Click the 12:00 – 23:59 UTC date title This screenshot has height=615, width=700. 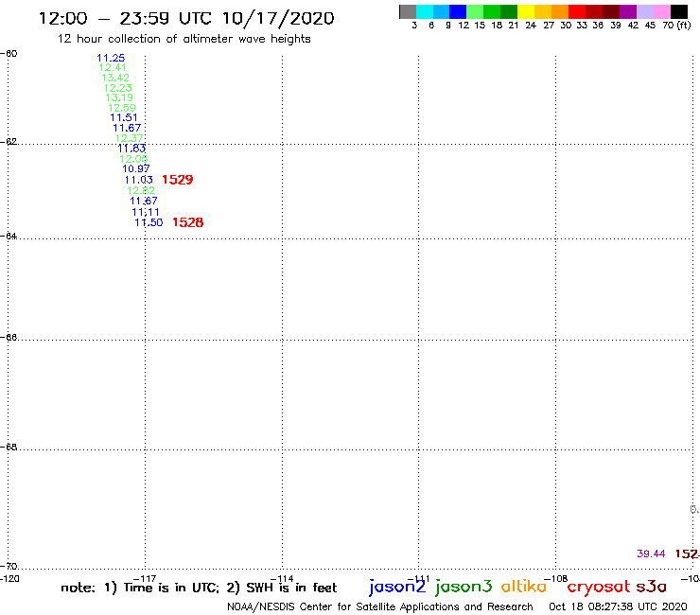click(186, 18)
